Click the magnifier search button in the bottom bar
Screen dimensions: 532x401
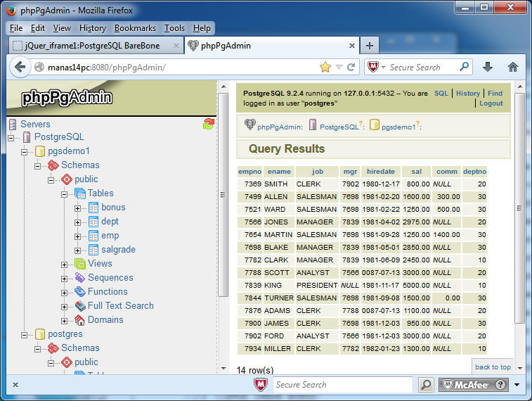pos(426,385)
